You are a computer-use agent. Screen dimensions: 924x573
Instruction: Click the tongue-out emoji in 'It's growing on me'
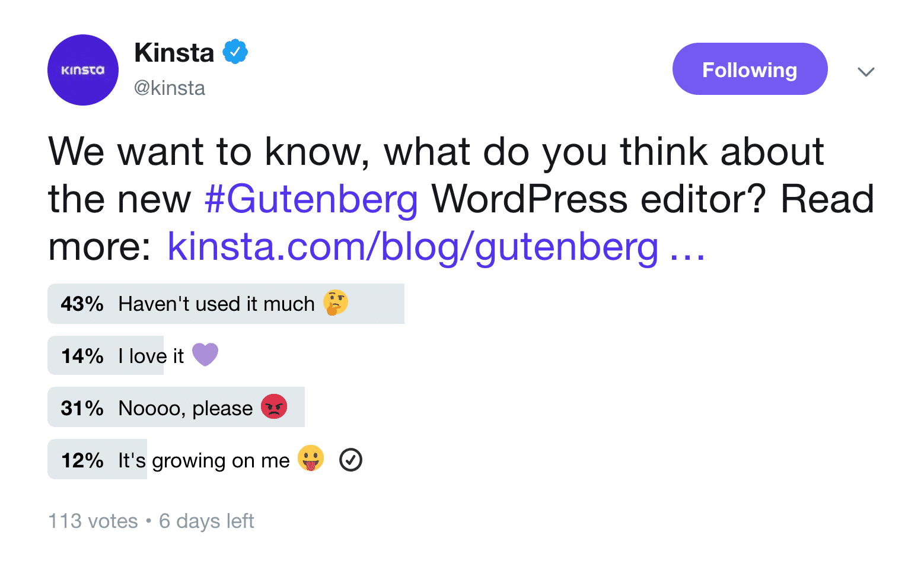coord(310,459)
